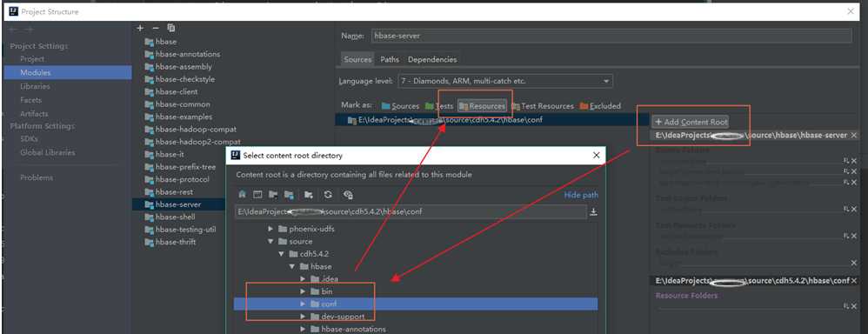Image resolution: width=868 pixels, height=334 pixels.
Task: Click the remove module minus icon
Action: click(x=156, y=28)
